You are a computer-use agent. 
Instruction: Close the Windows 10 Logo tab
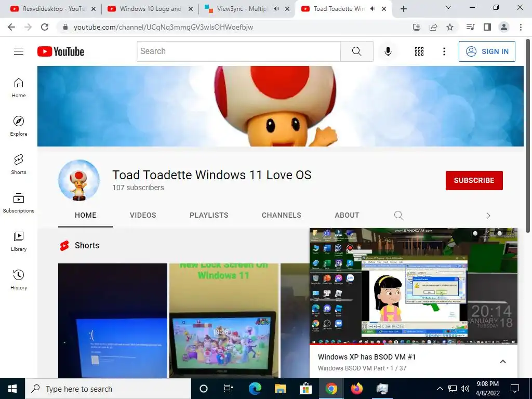191,9
